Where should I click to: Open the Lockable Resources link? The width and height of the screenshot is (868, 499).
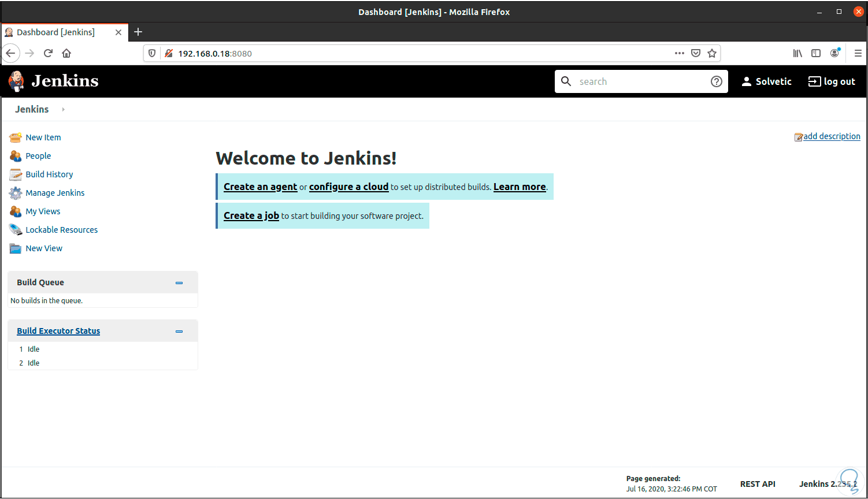point(62,230)
